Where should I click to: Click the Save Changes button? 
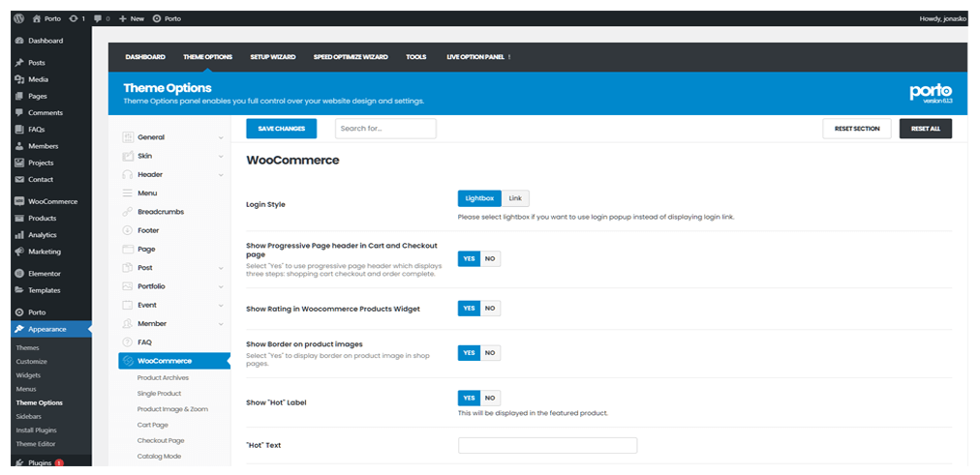click(x=281, y=129)
